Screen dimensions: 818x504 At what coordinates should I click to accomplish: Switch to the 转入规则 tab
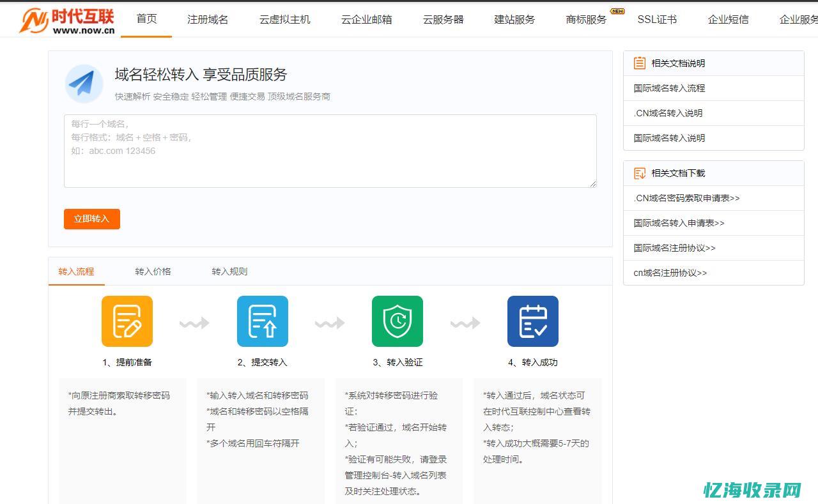tap(230, 271)
